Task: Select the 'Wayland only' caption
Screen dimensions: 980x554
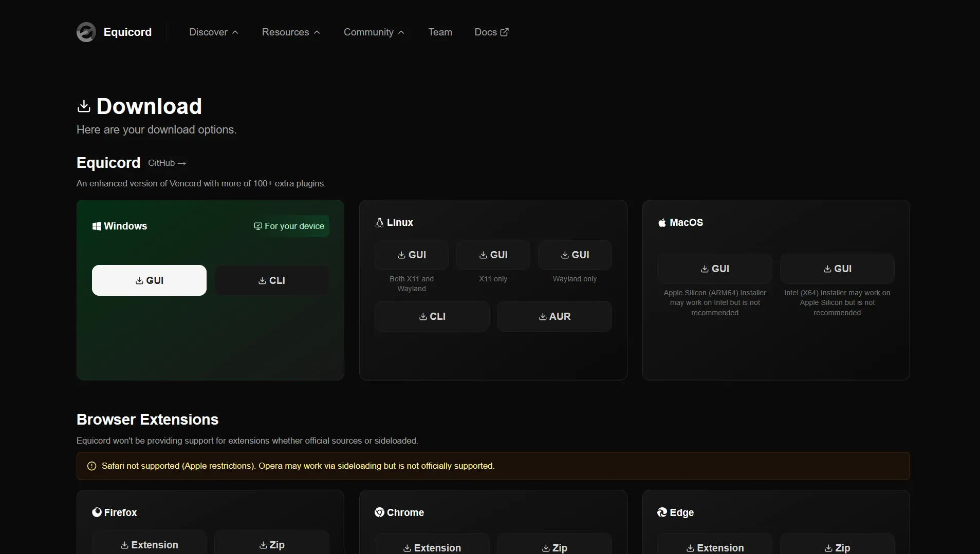Action: pyautogui.click(x=575, y=279)
